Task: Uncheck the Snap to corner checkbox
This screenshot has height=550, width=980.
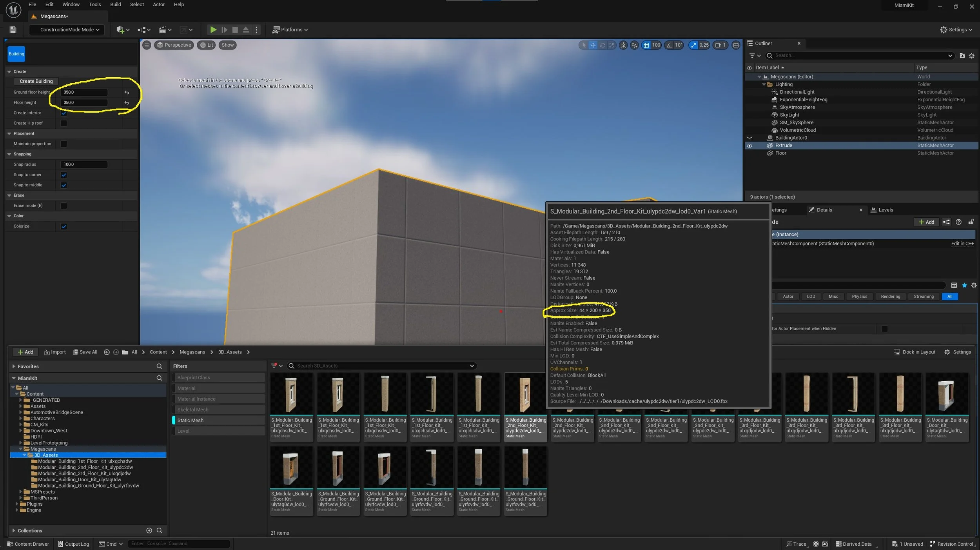Action: (x=64, y=175)
